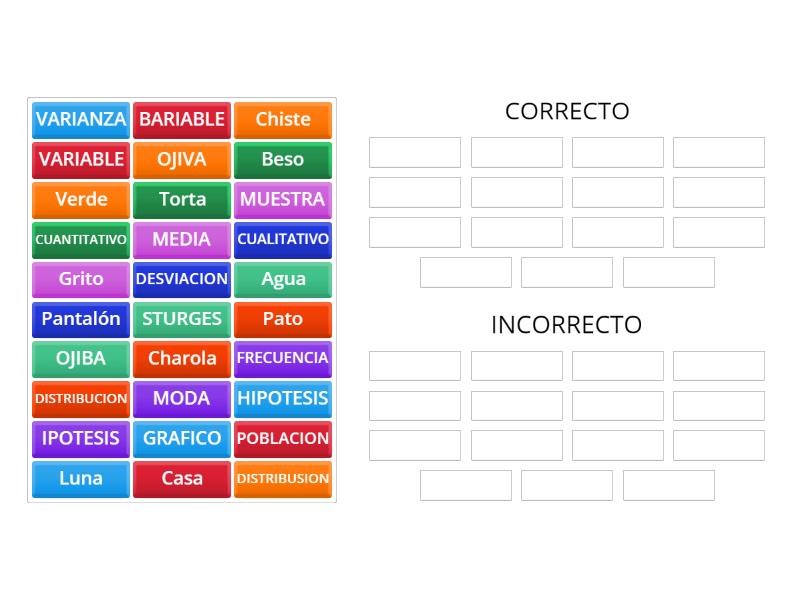
Task: Select the BARIABLE tile
Action: 182,120
